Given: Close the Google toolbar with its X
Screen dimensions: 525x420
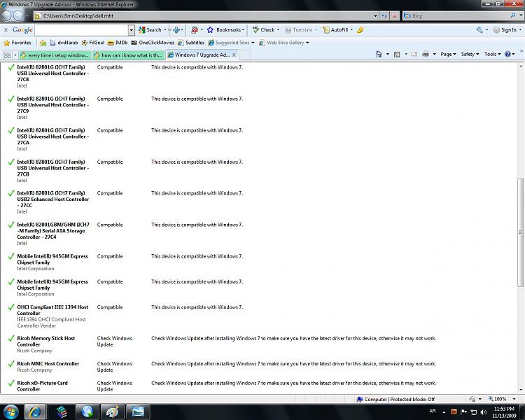Looking at the screenshot, I should point(6,30).
